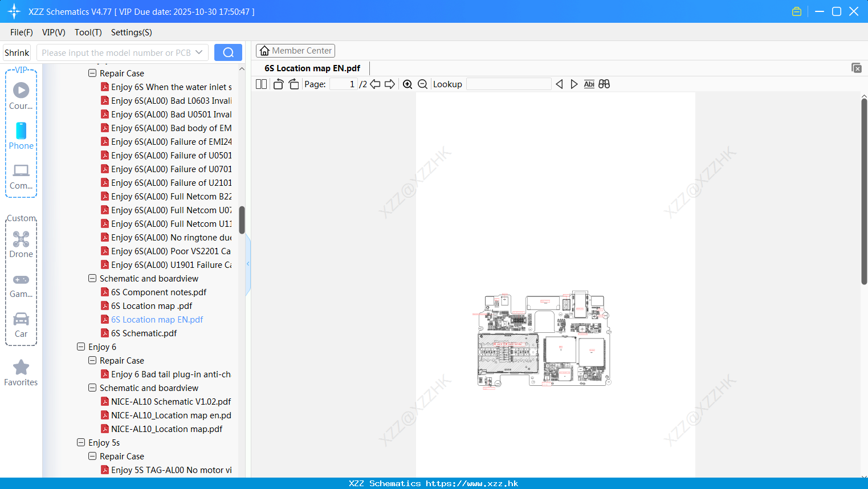Find previous lookup match triangle
The width and height of the screenshot is (868, 489).
(559, 84)
